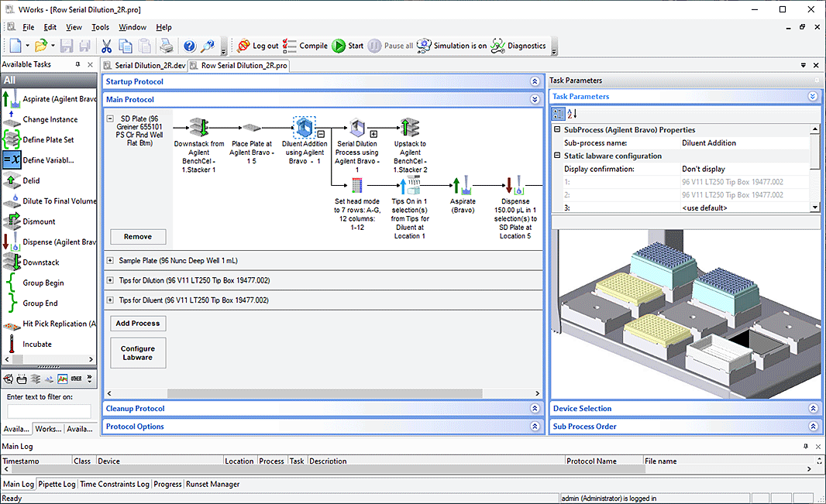Collapse the SD Plate process row

[110, 119]
